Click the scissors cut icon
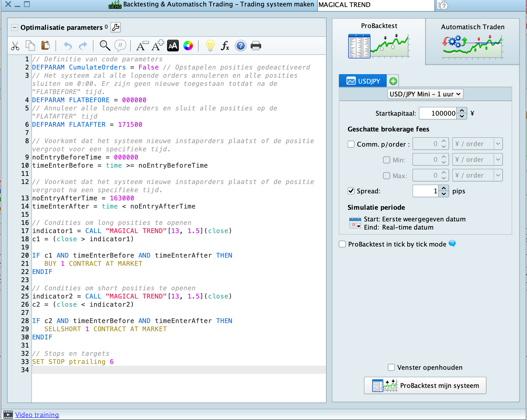527x420 pixels. (x=15, y=46)
